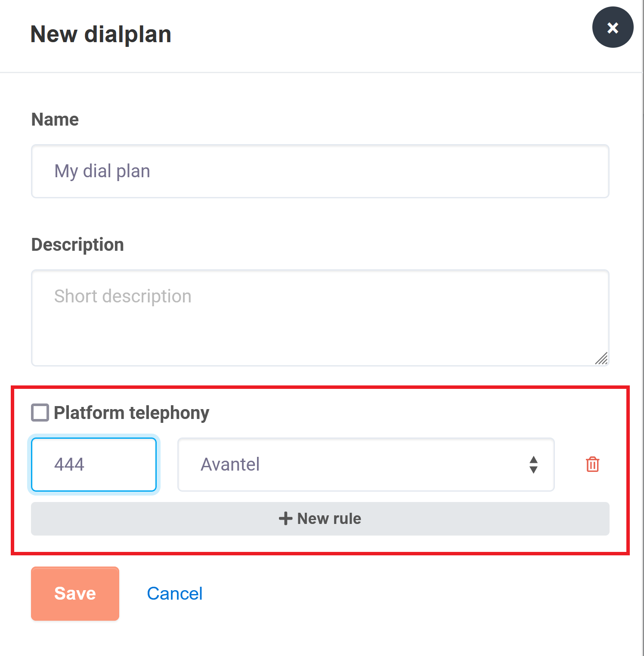
Task: Close the New dialplan dialog
Action: tap(613, 27)
